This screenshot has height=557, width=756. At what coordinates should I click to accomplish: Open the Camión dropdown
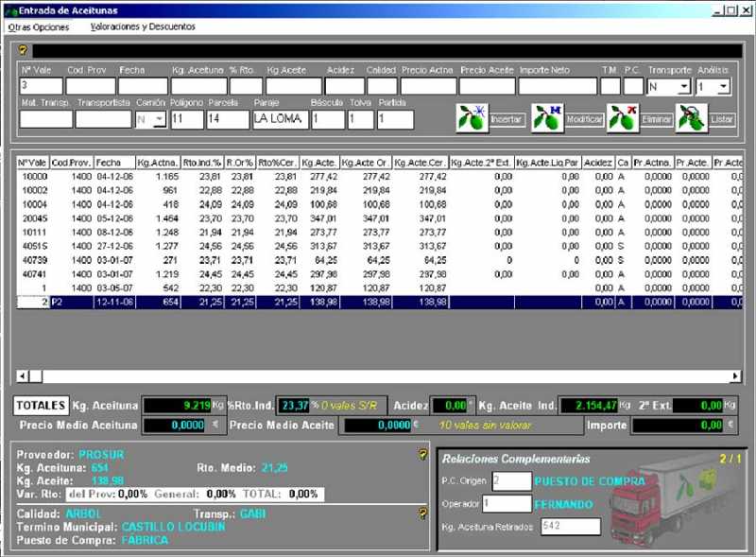pos(160,119)
